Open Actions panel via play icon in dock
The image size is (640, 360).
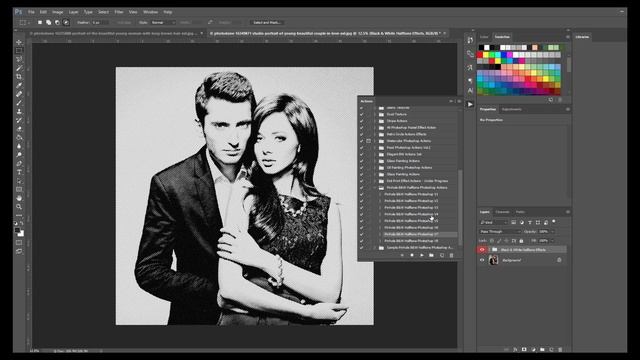coord(470,104)
